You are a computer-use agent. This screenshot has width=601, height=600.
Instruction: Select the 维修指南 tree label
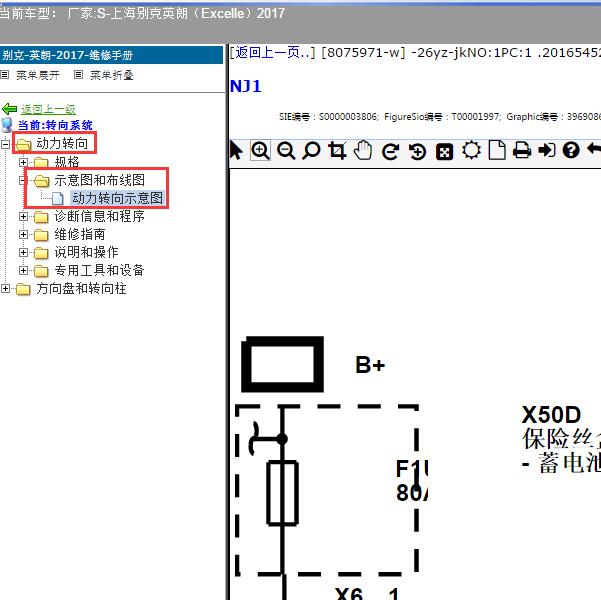(80, 234)
